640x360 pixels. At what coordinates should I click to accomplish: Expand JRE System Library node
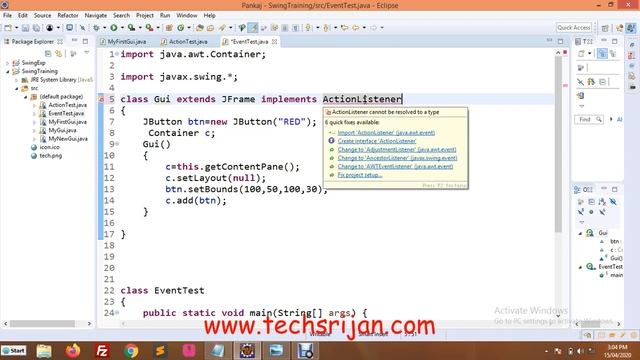16,80
